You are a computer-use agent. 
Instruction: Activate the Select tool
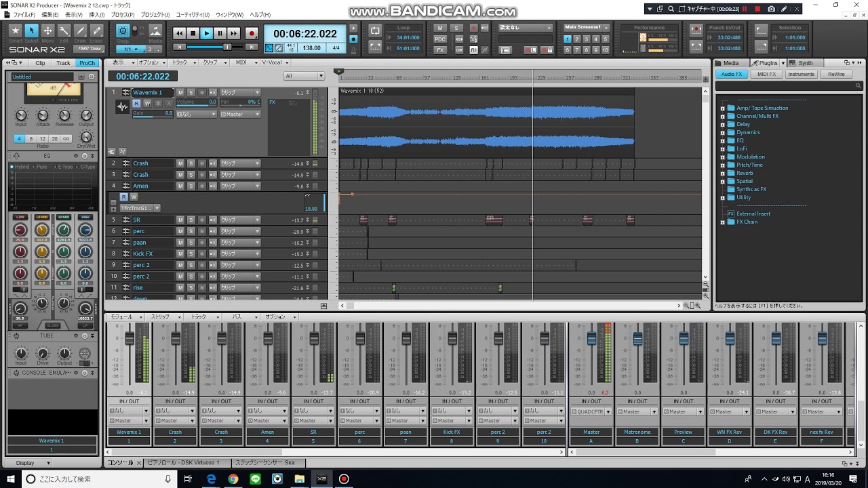(x=31, y=31)
